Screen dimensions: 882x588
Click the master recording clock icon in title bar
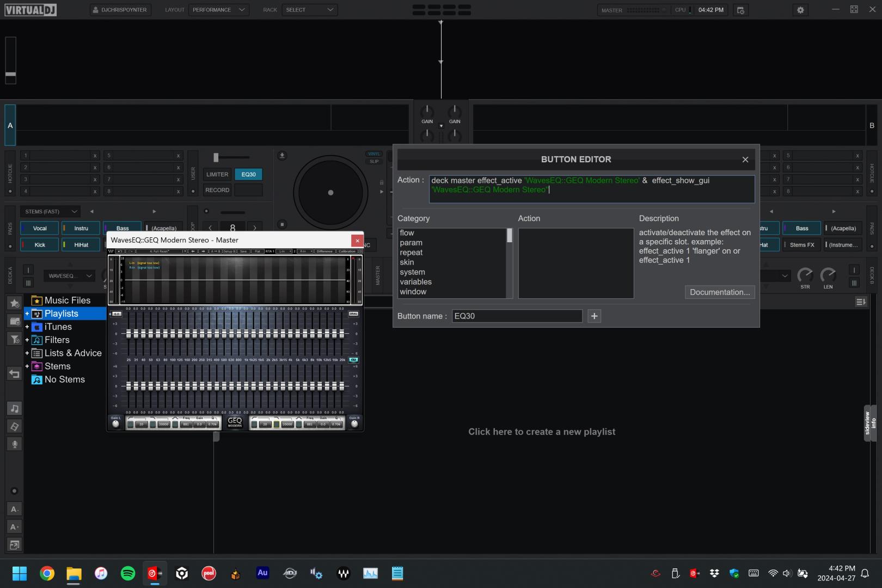(x=740, y=10)
